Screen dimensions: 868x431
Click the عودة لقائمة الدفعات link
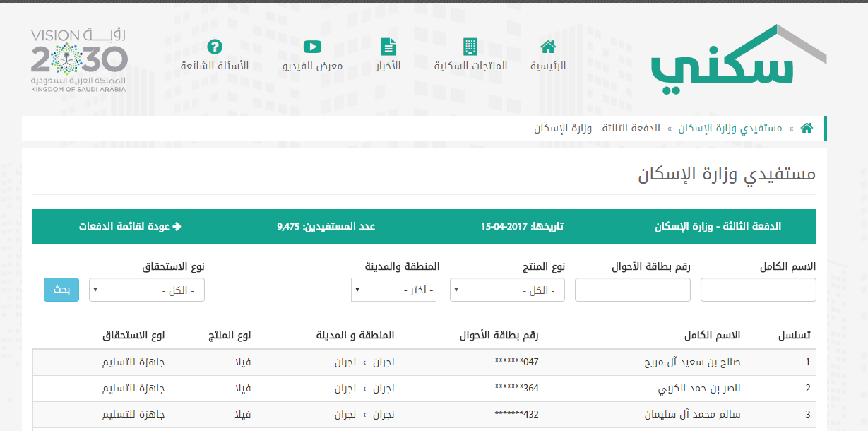[130, 227]
